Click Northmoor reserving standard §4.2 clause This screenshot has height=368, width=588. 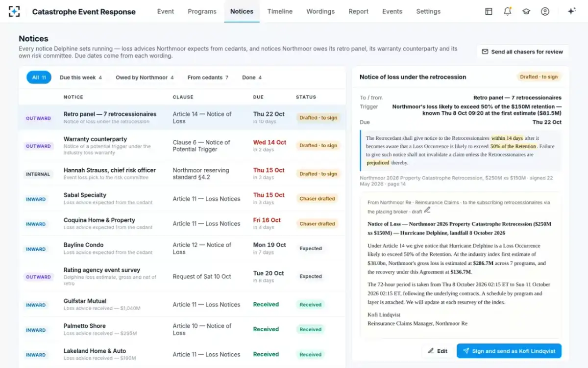[201, 174]
